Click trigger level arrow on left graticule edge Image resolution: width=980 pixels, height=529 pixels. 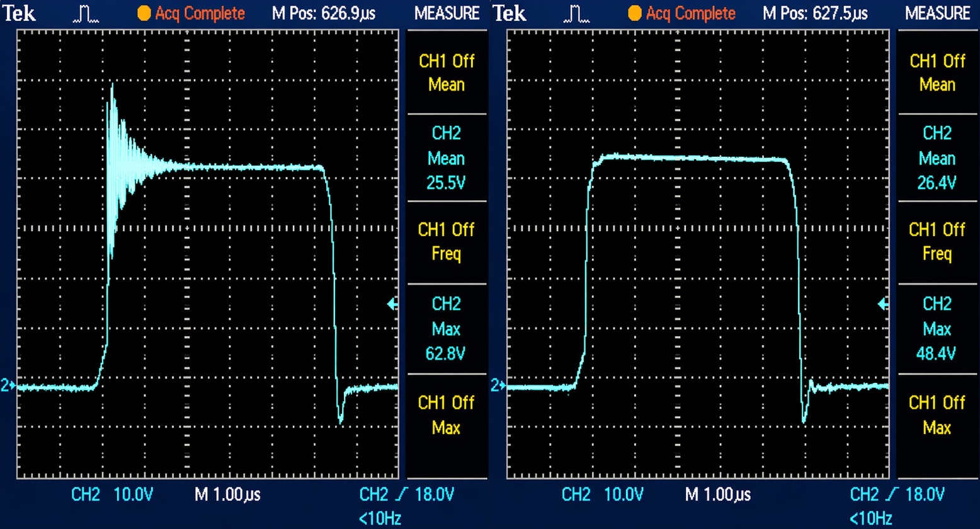click(x=392, y=305)
